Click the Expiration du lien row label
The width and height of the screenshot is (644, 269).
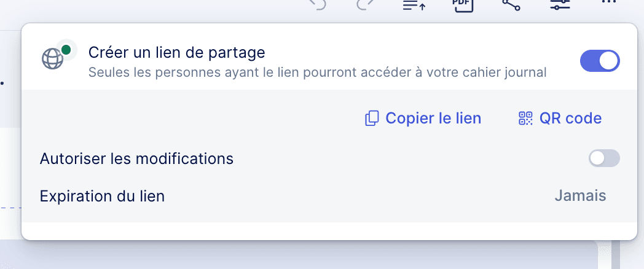click(102, 197)
